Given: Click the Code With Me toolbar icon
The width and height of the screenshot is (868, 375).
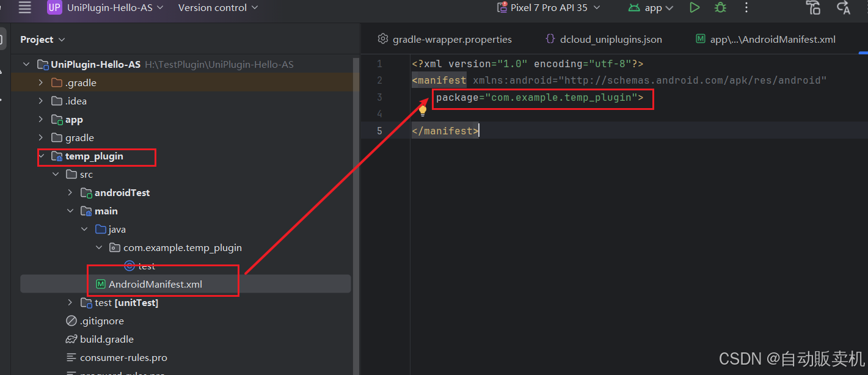Looking at the screenshot, I should 813,7.
